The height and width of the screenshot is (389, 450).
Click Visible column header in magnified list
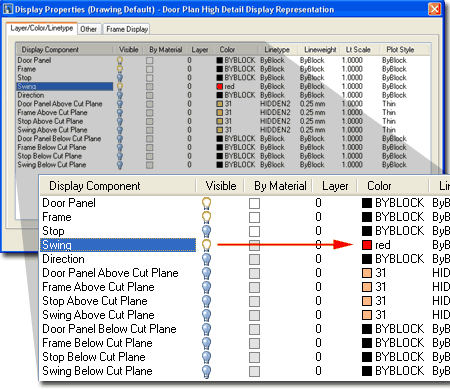click(221, 186)
